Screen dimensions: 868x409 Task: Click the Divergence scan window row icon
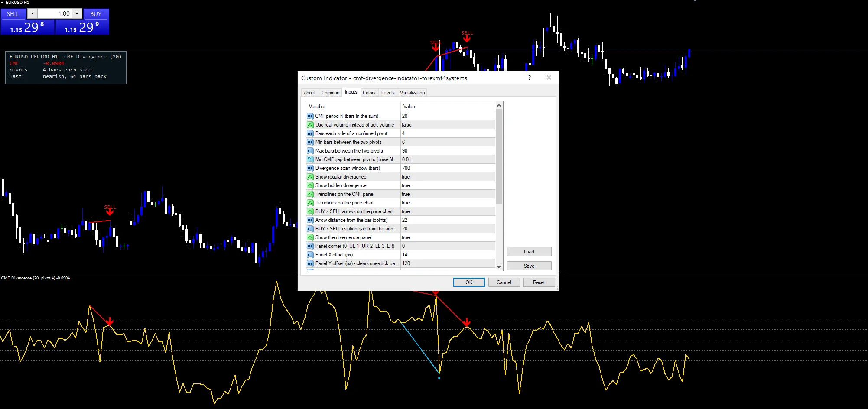click(x=310, y=168)
